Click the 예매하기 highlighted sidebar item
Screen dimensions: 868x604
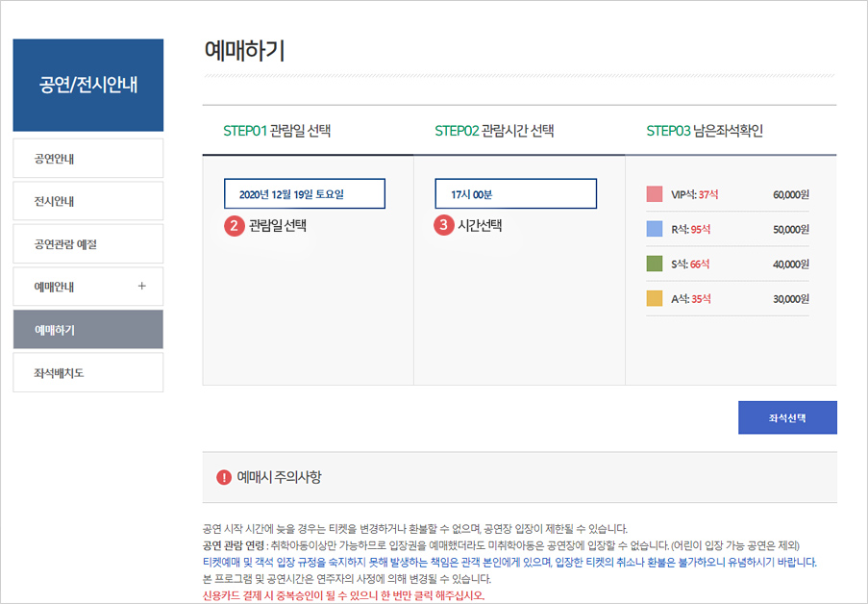(x=87, y=329)
